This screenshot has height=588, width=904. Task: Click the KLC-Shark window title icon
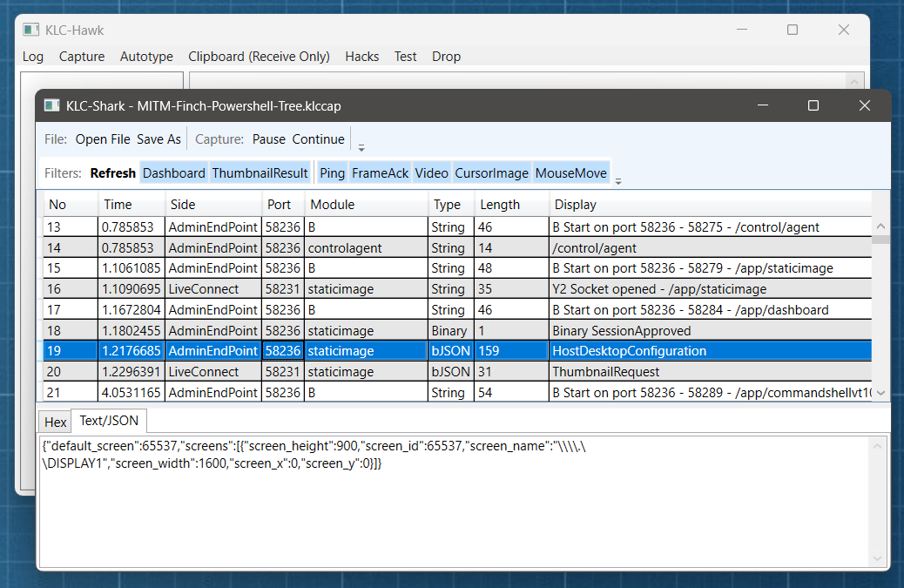point(52,105)
